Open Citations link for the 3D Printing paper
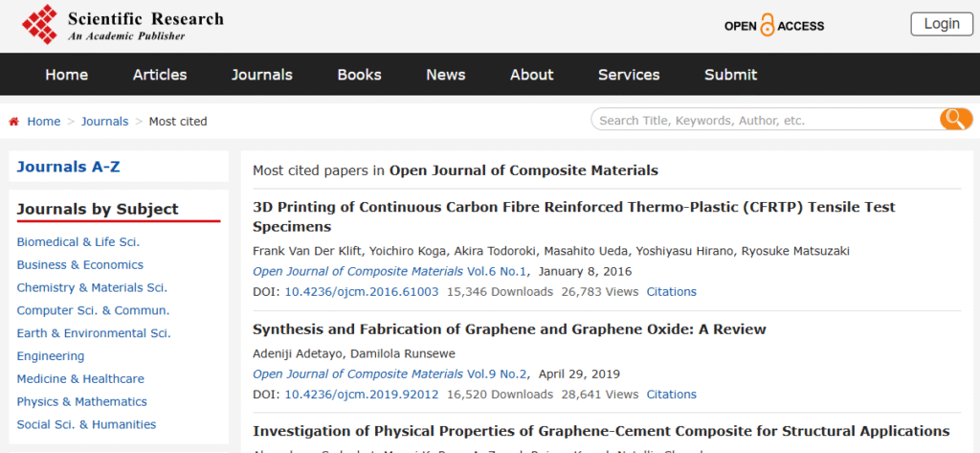 (x=671, y=291)
